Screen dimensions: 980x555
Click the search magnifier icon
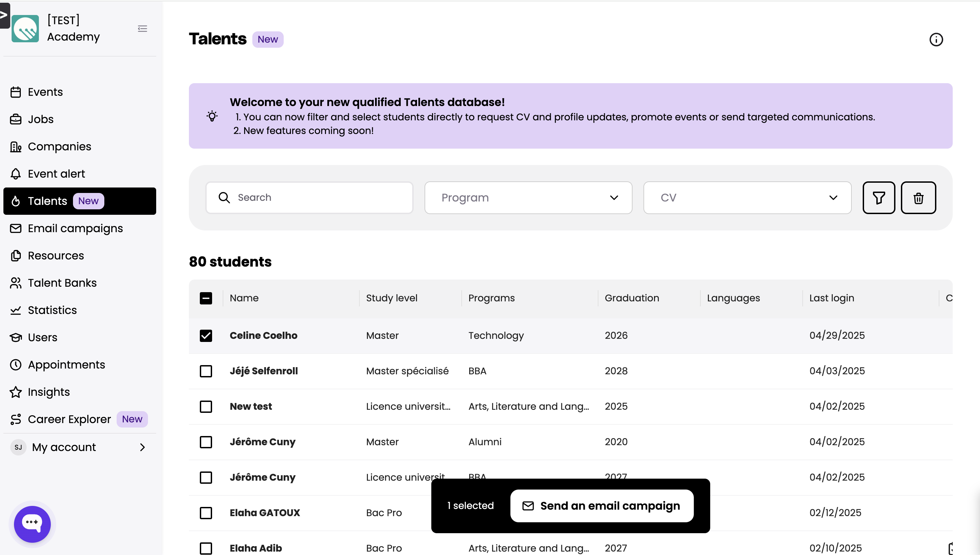224,197
